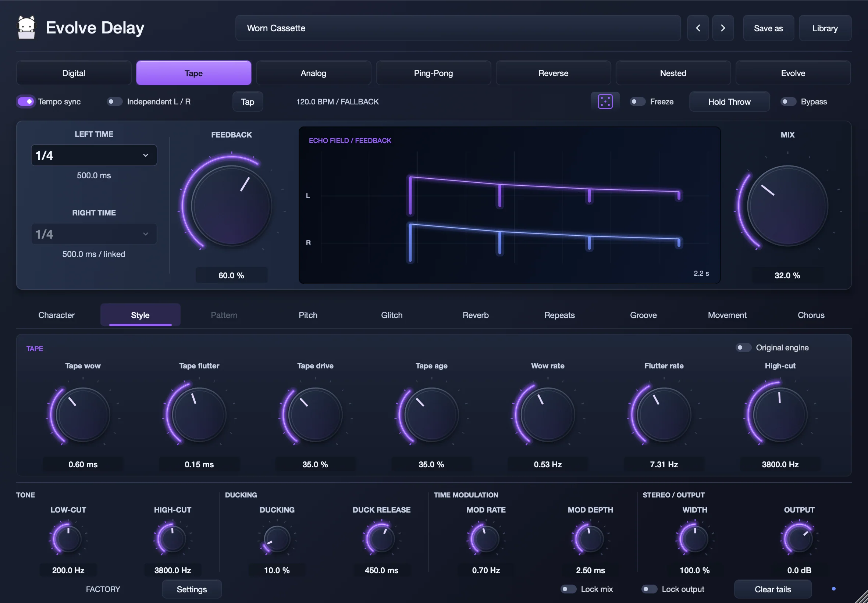Click the Evolve Delay cat logo
The image size is (868, 603).
26,27
